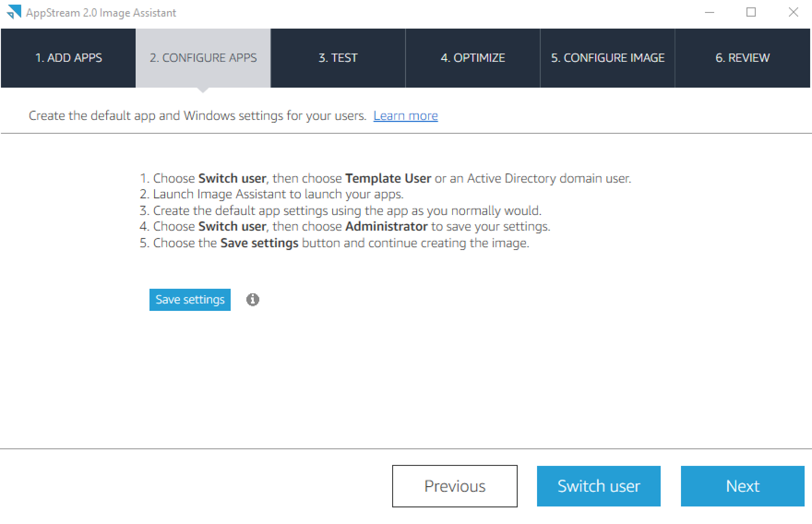Close the Image Assistant window
Image resolution: width=812 pixels, height=524 pixels.
click(x=793, y=12)
